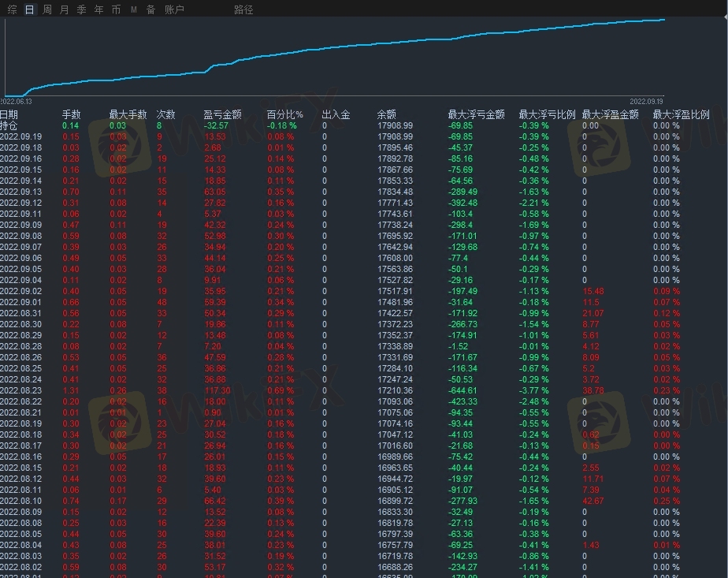
Task: Select the 日 daily tab
Action: tap(30, 9)
